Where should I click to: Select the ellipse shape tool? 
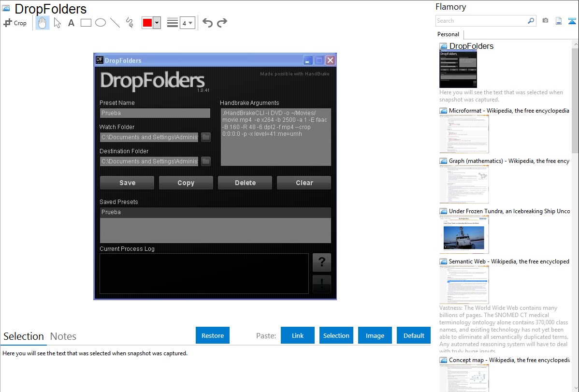[x=101, y=23]
